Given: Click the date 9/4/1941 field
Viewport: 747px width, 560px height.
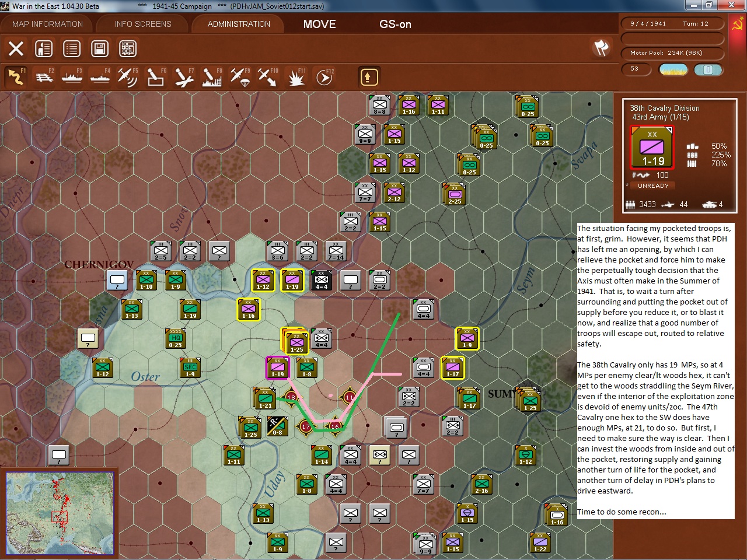Looking at the screenshot, I should pyautogui.click(x=648, y=24).
